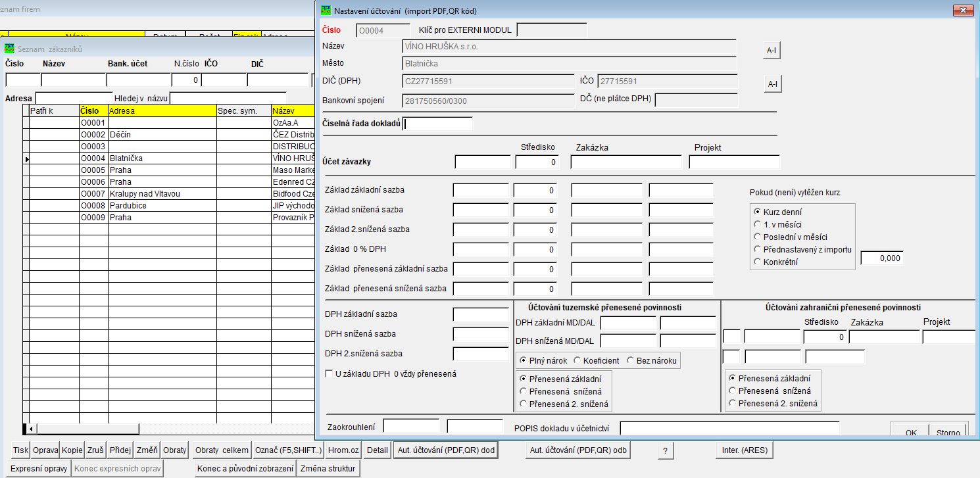Click Konec a původní zobrazení button
980x478 pixels.
(x=245, y=469)
